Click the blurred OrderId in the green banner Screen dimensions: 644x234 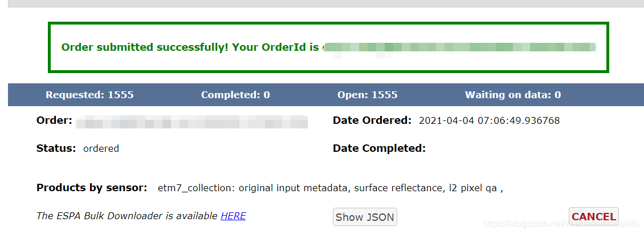459,47
